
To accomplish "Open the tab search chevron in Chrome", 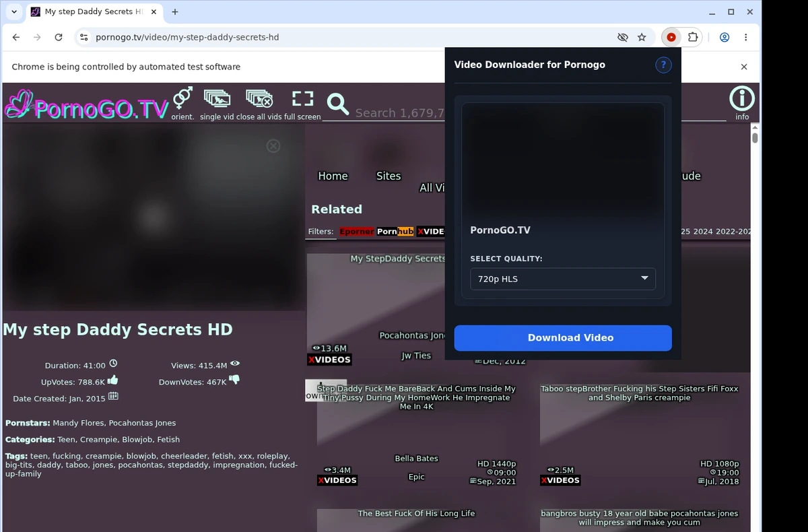I will coord(14,11).
